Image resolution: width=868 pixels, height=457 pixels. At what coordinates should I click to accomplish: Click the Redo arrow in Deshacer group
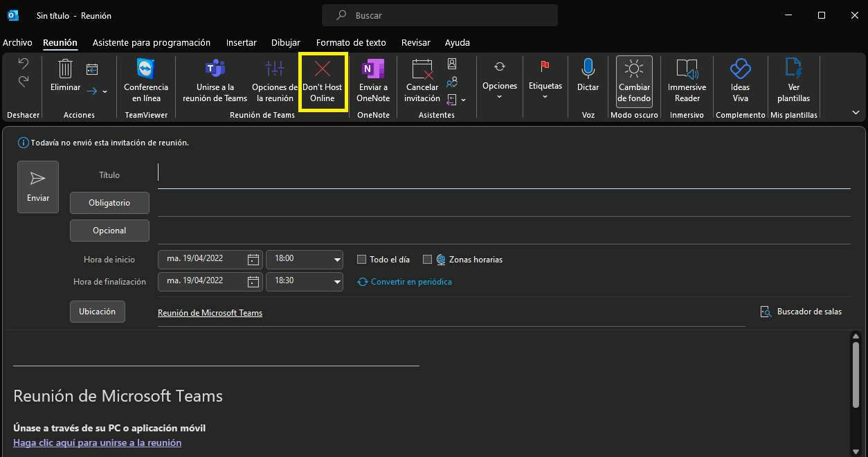[24, 81]
